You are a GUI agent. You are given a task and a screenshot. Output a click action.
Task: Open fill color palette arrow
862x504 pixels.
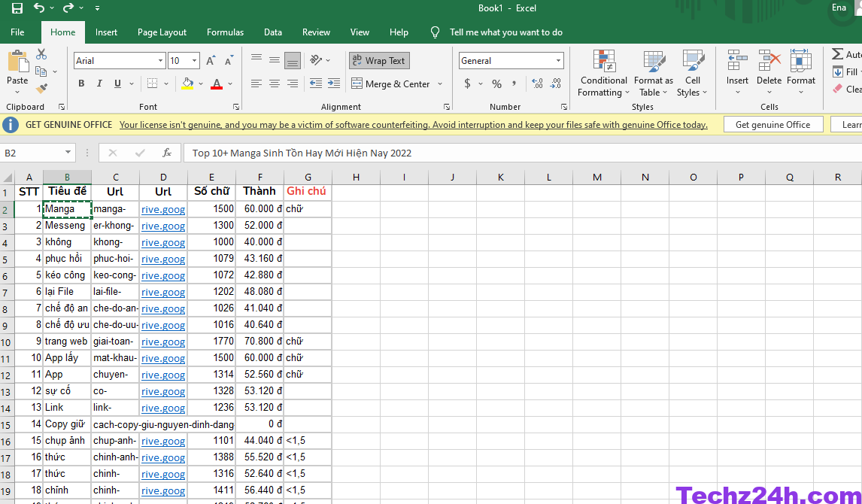[201, 84]
